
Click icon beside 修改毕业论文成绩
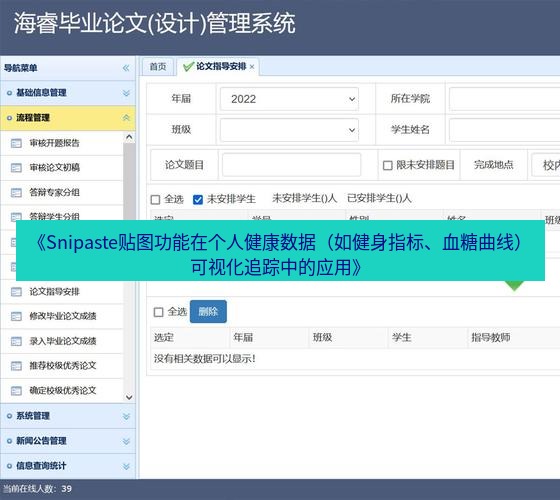tap(16, 316)
